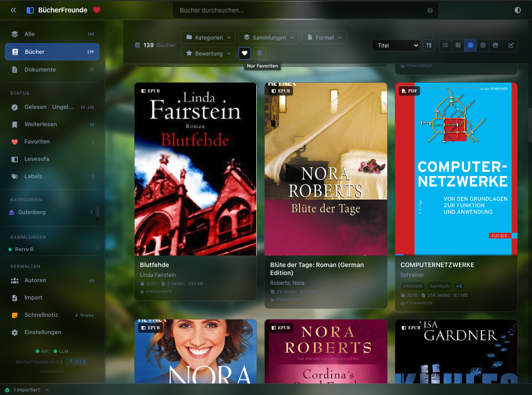Toggle the bookmark filter next to heart

pyautogui.click(x=259, y=53)
